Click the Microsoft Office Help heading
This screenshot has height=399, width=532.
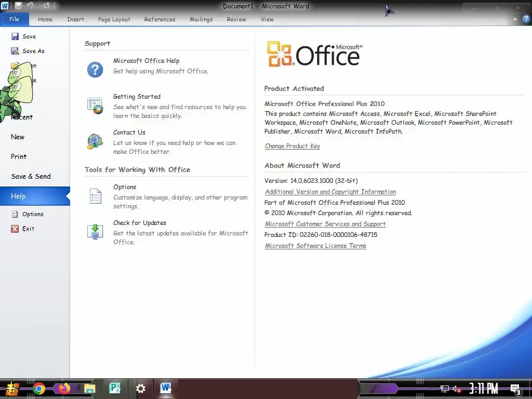click(146, 61)
